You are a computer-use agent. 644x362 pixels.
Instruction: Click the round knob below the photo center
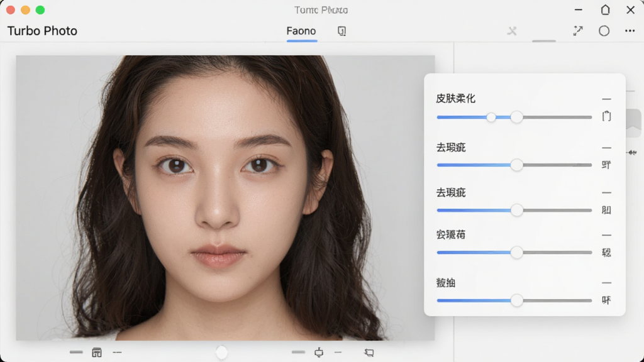221,352
